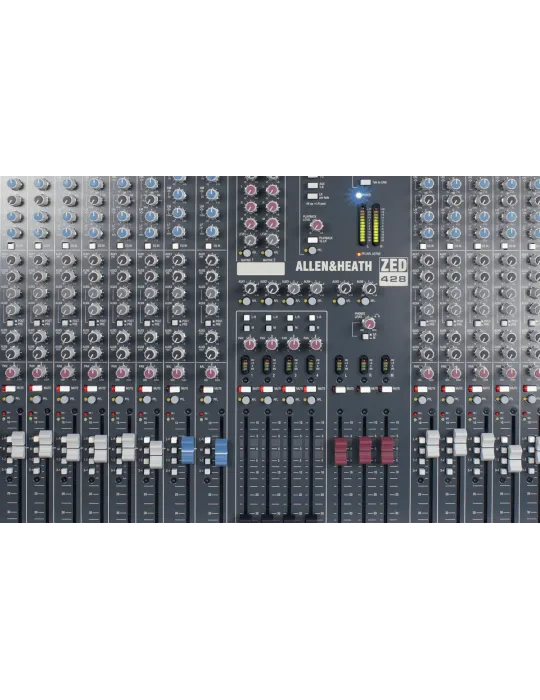
Task: Enable Group 1 L-R routing switch
Action: pos(246,317)
